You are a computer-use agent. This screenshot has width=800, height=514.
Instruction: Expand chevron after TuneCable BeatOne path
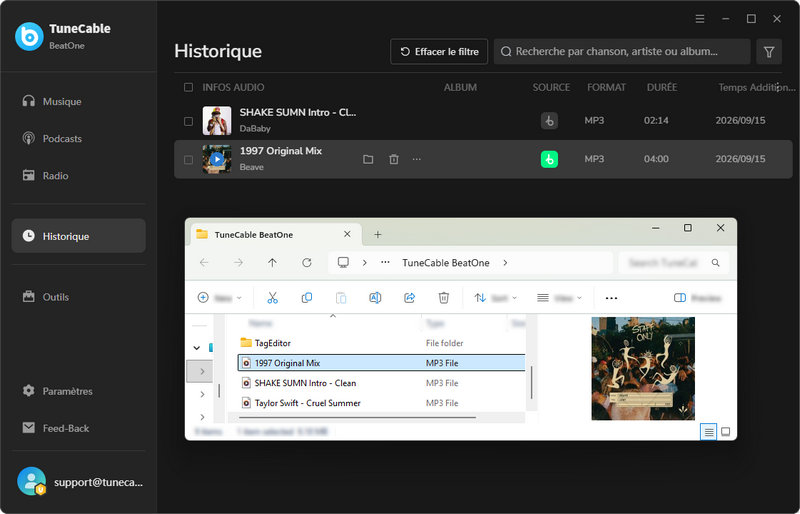[505, 262]
